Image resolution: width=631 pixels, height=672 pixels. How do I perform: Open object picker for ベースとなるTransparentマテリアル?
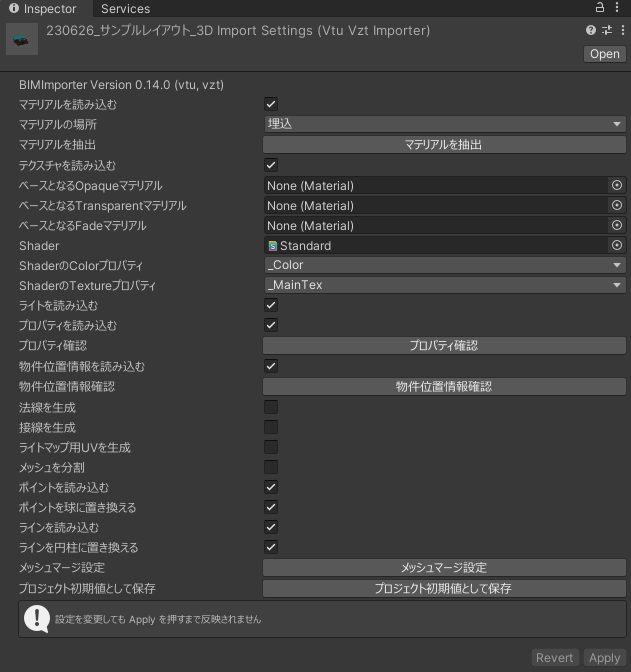pyautogui.click(x=617, y=205)
